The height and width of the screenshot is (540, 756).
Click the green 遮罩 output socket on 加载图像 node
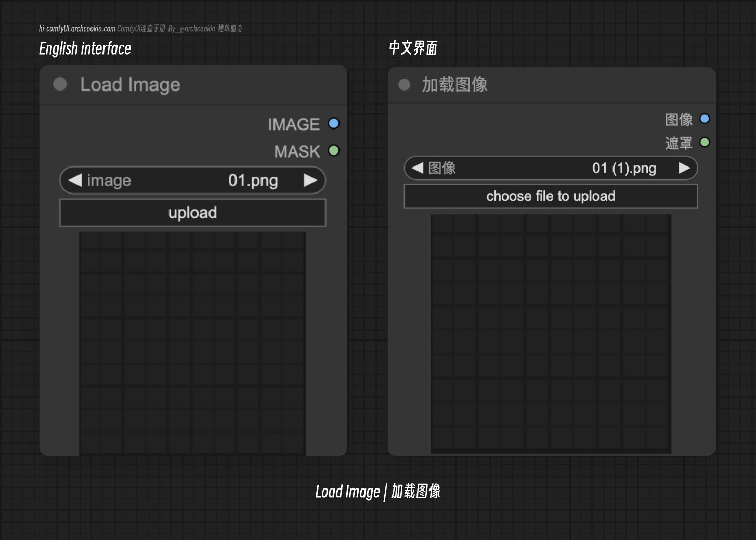tap(705, 142)
